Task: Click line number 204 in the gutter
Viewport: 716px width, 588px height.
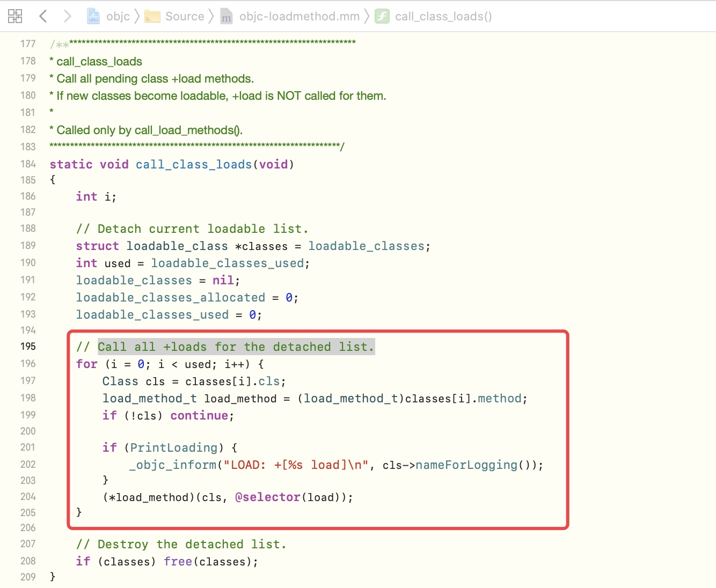Action: coord(28,497)
